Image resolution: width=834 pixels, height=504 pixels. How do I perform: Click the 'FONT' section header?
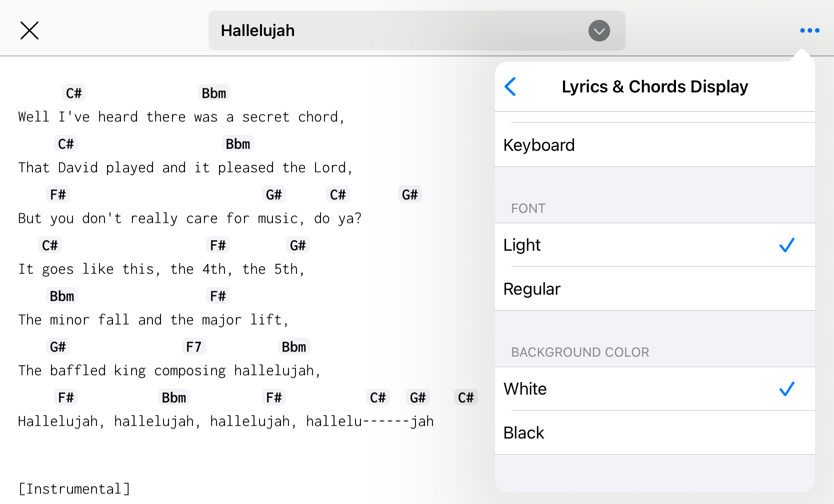528,208
